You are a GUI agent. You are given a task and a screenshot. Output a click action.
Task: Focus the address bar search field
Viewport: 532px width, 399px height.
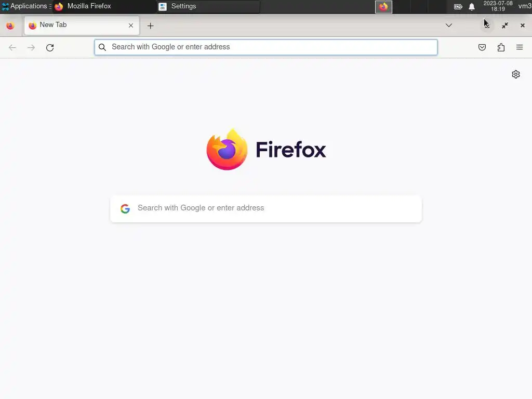coord(265,47)
